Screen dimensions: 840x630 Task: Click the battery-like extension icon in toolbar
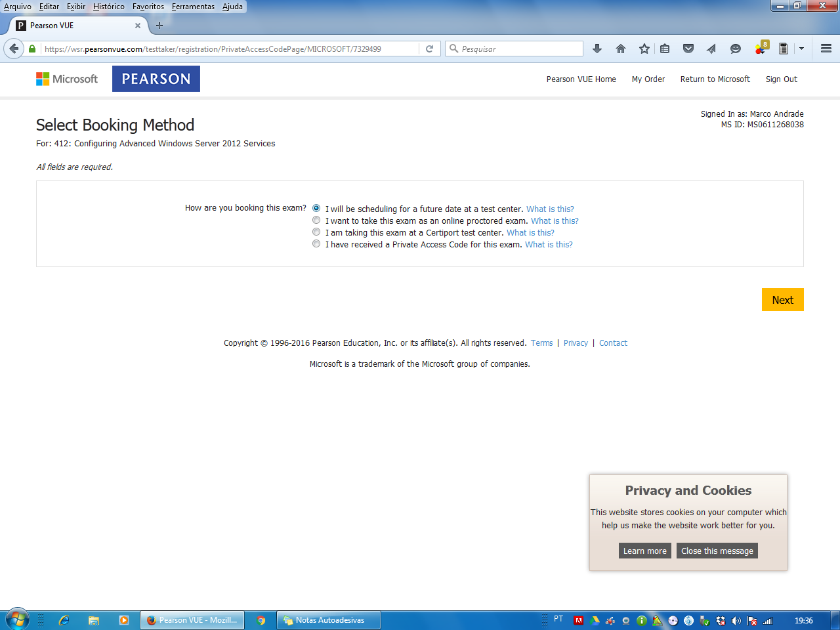click(x=783, y=49)
